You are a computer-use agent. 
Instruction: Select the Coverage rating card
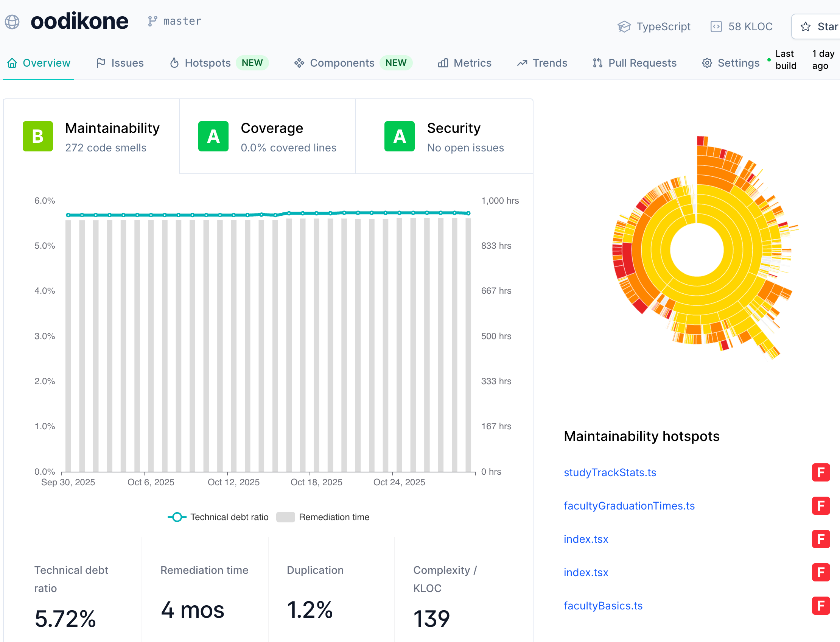(267, 136)
